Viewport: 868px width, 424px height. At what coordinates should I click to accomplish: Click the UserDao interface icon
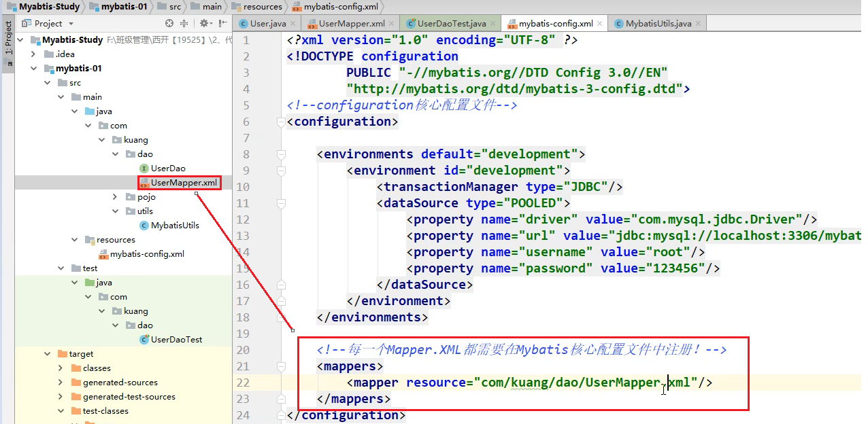tap(144, 169)
